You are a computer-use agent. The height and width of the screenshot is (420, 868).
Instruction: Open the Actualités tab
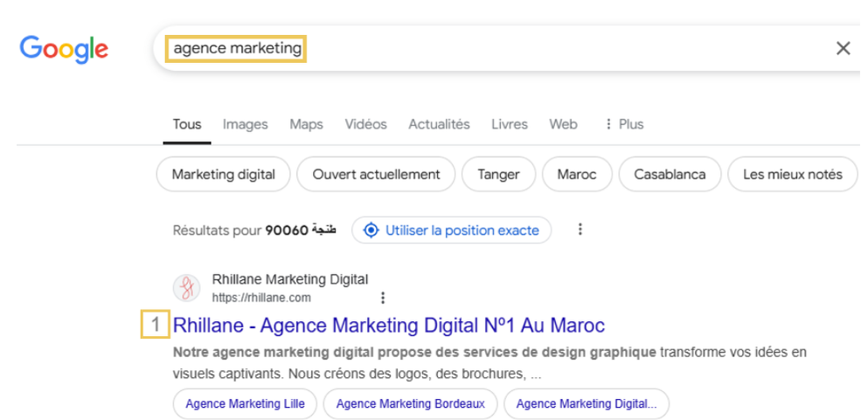(439, 124)
